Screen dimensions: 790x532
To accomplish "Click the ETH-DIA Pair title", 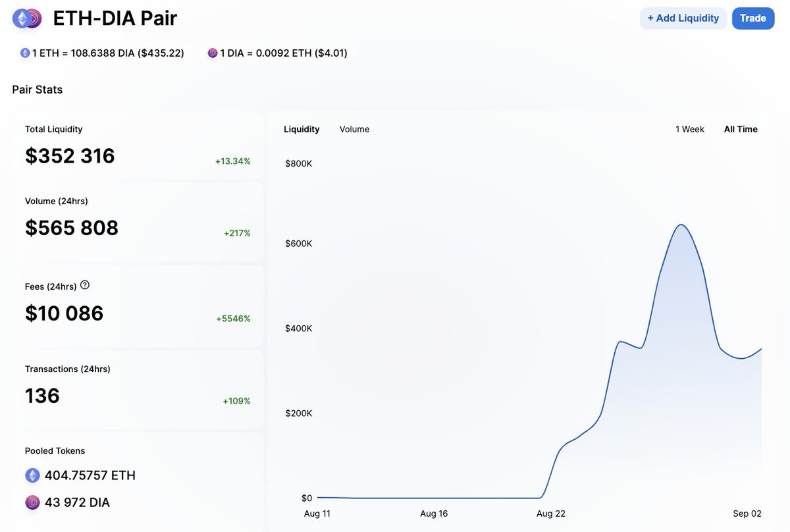I will (x=115, y=18).
